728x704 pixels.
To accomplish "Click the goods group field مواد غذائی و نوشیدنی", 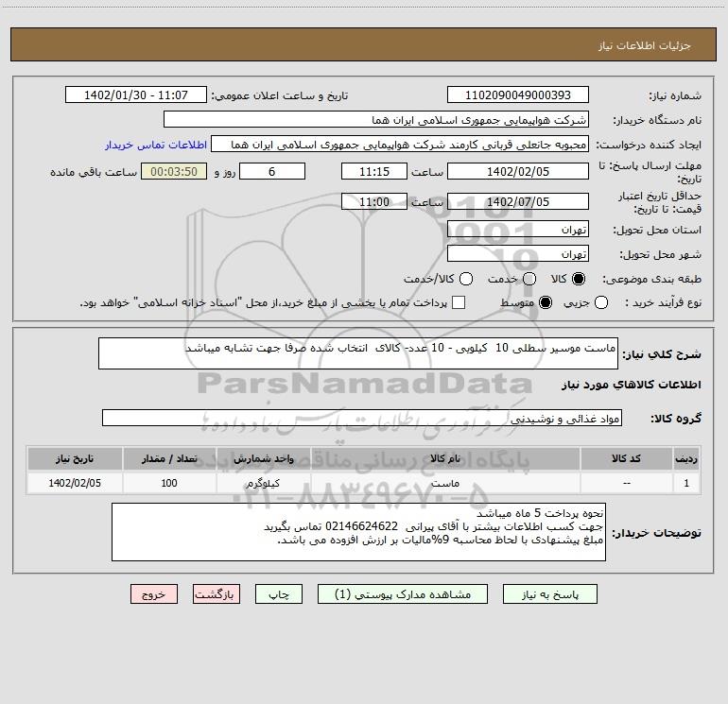I will click(362, 418).
